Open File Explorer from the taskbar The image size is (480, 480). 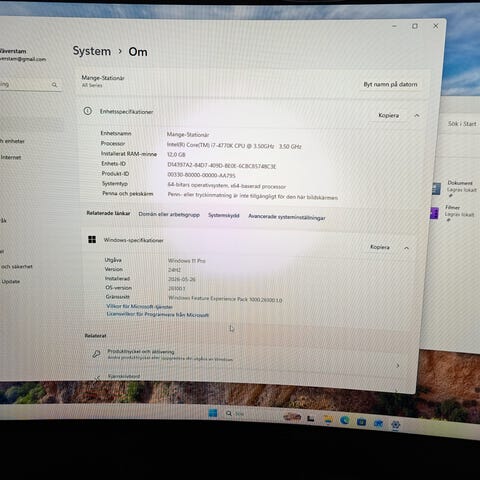pyautogui.click(x=328, y=420)
